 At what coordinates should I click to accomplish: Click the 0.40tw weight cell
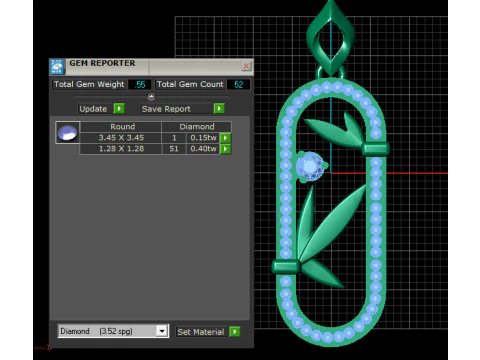203,149
